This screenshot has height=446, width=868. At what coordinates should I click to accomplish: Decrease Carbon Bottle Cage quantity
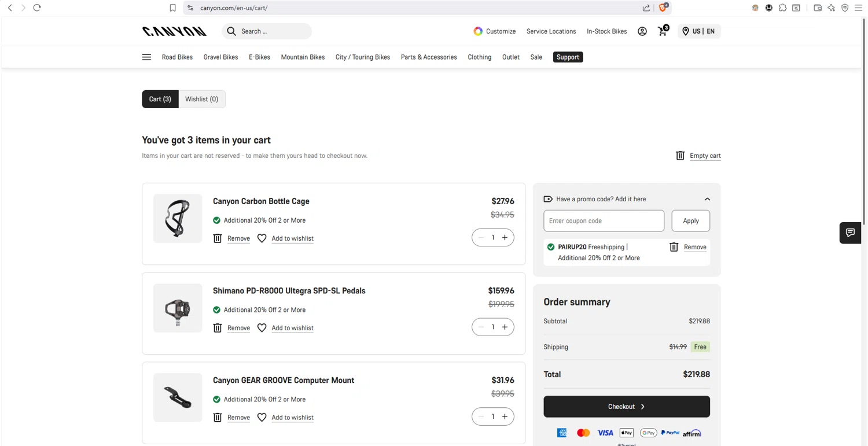point(481,238)
